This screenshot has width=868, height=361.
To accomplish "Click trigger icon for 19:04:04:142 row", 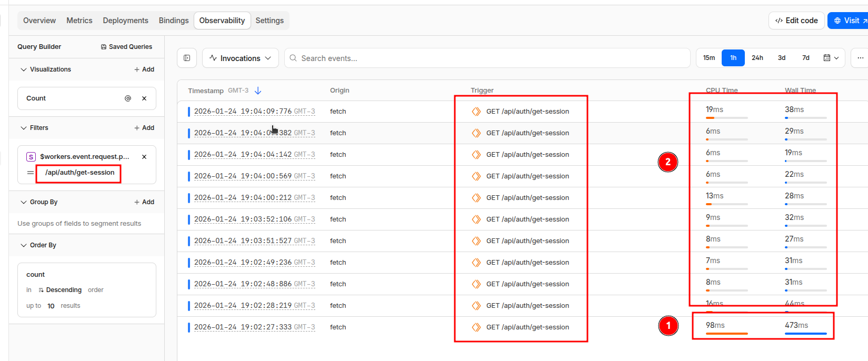I will click(x=476, y=155).
